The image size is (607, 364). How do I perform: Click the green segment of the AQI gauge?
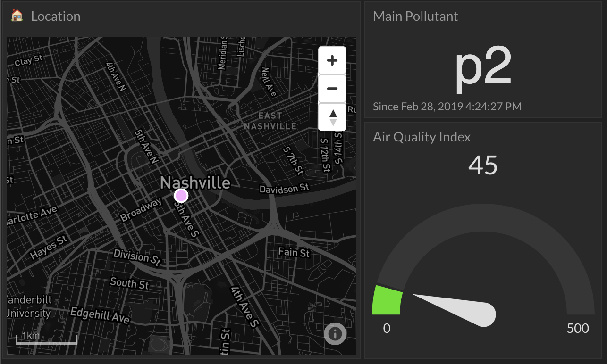387,300
